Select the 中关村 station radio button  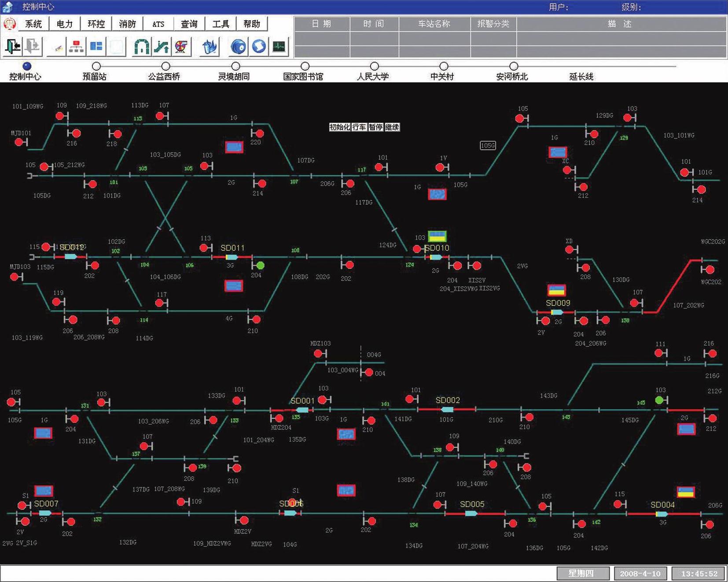(x=444, y=66)
